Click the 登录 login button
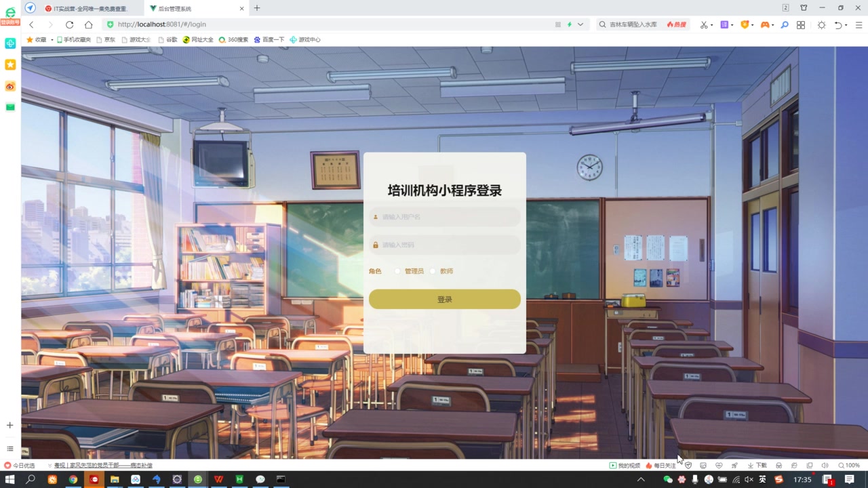 [x=444, y=299]
